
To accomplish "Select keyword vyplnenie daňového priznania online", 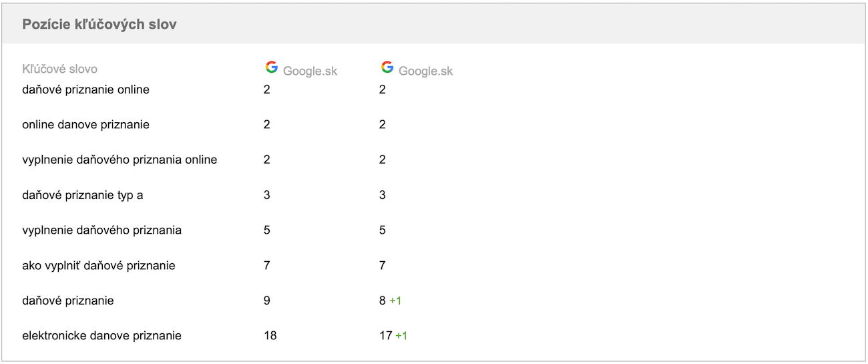I will coord(120,160).
